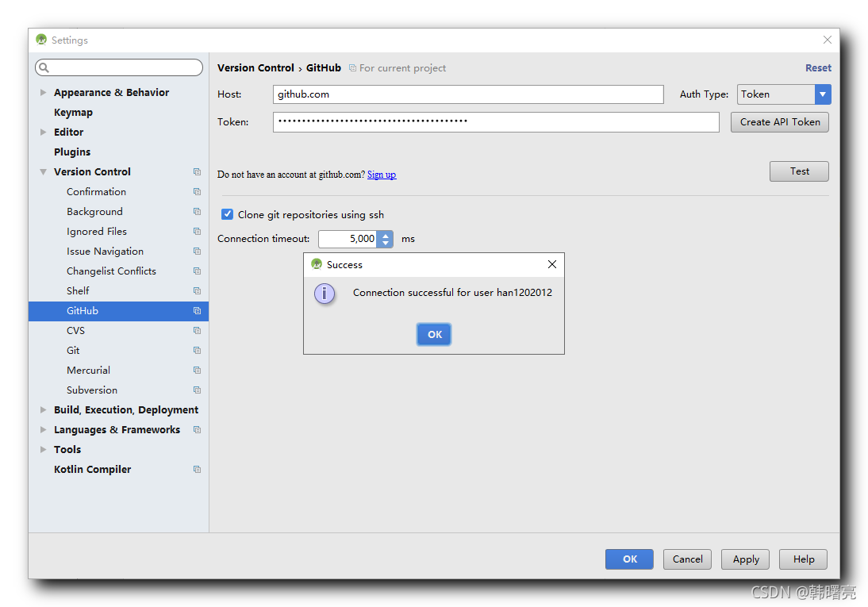Click the Cancel button
This screenshot has height=607, width=868.
pos(688,559)
